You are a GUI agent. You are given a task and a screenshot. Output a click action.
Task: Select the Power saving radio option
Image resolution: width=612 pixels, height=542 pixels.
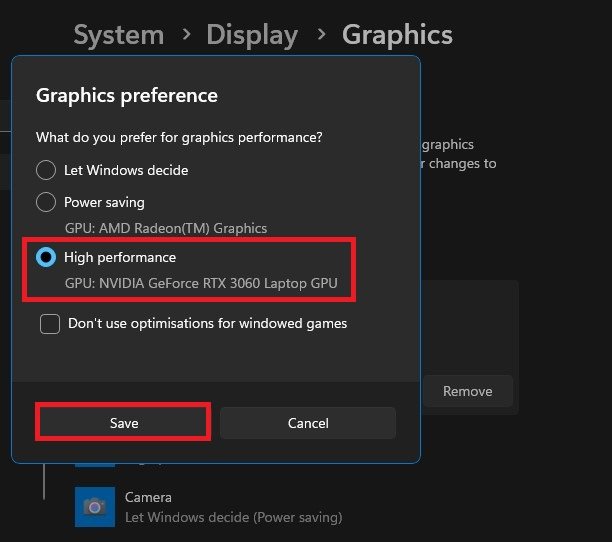coord(46,202)
